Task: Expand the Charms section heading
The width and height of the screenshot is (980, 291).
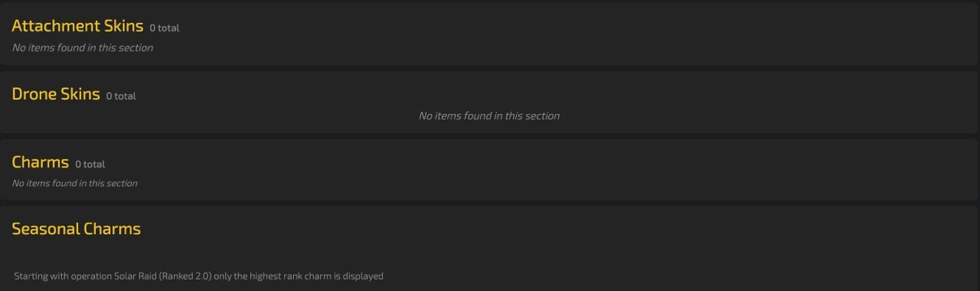Action: (41, 162)
